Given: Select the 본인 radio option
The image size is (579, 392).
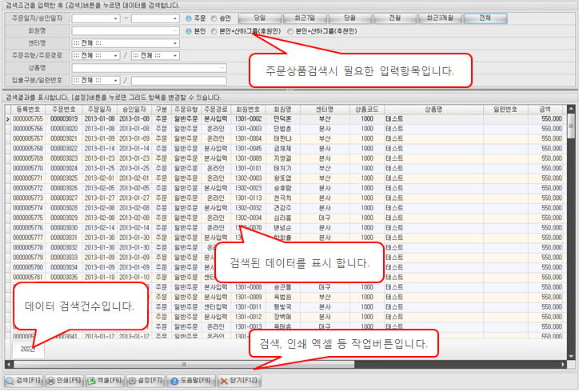Looking at the screenshot, I should [189, 31].
